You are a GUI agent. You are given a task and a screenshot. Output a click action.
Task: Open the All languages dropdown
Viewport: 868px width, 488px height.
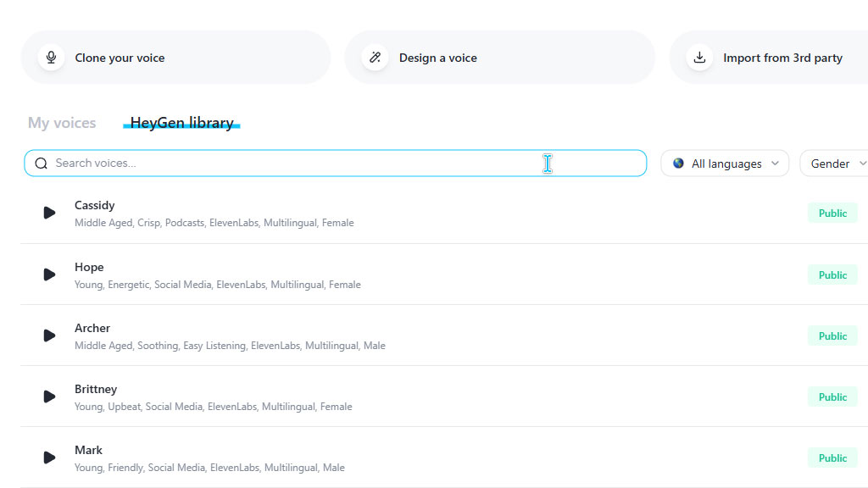coord(725,164)
